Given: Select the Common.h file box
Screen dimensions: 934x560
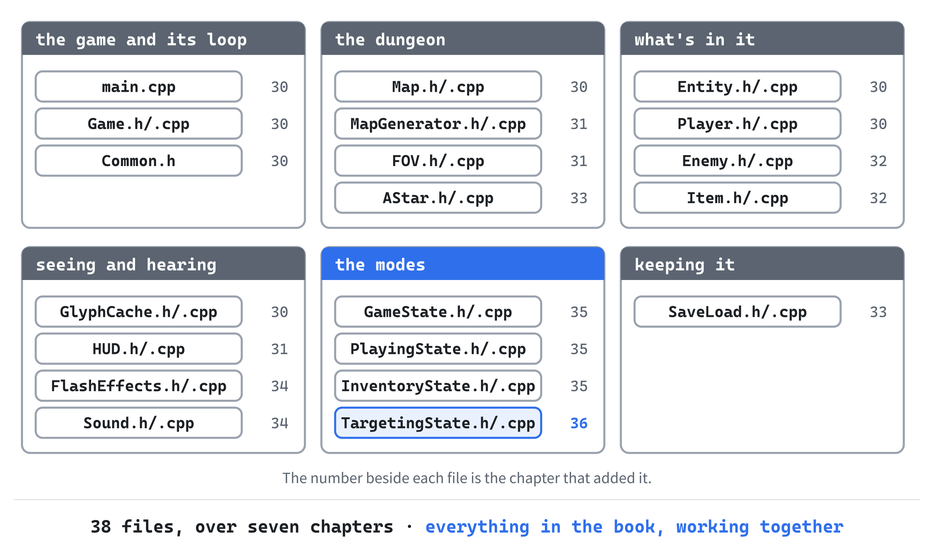Looking at the screenshot, I should tap(139, 161).
